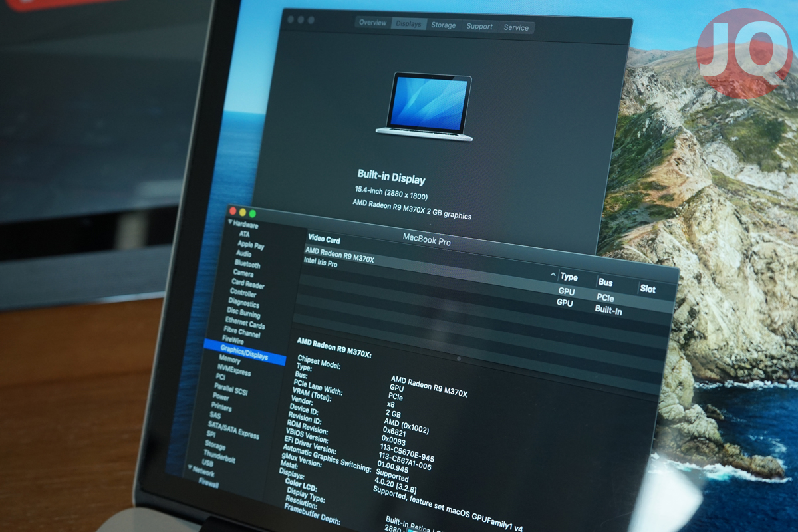Select Disc Burning in the sidebar
Image resolution: width=798 pixels, height=532 pixels.
(x=243, y=313)
